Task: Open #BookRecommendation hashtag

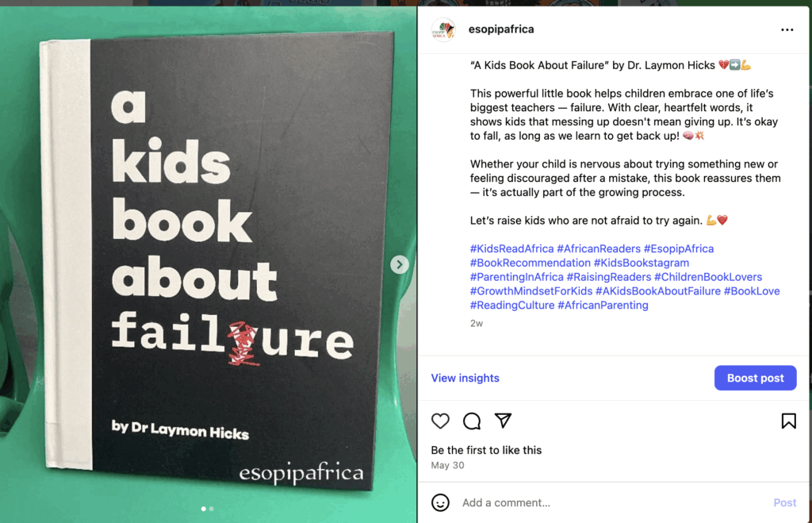Action: pos(530,263)
